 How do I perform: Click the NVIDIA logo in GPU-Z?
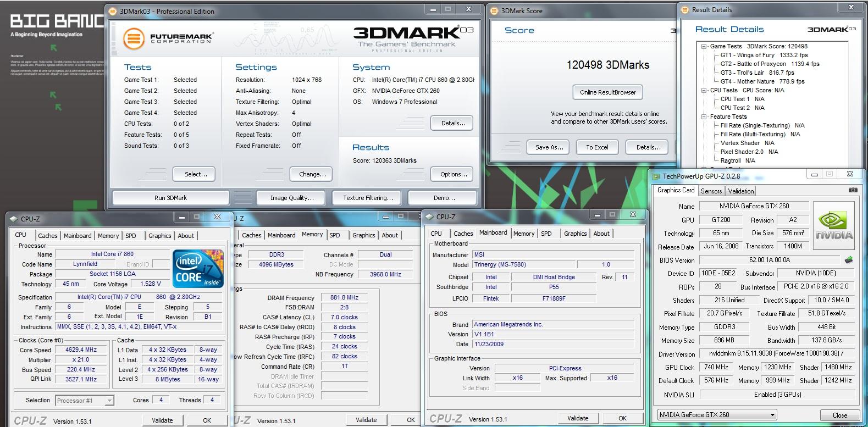point(834,226)
